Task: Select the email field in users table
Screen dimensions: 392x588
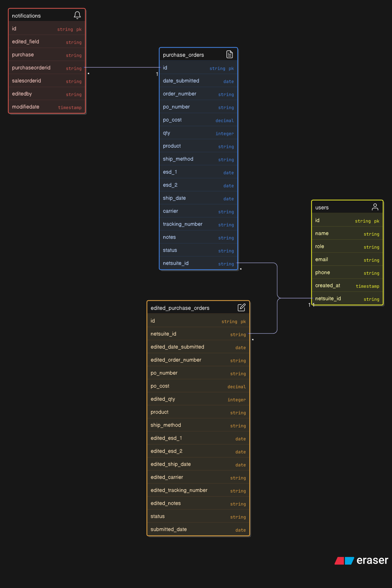Action: click(x=347, y=260)
